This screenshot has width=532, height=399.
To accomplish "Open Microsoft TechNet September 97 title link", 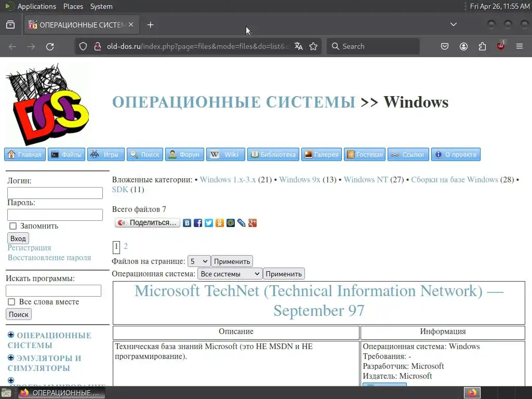I will [x=318, y=301].
